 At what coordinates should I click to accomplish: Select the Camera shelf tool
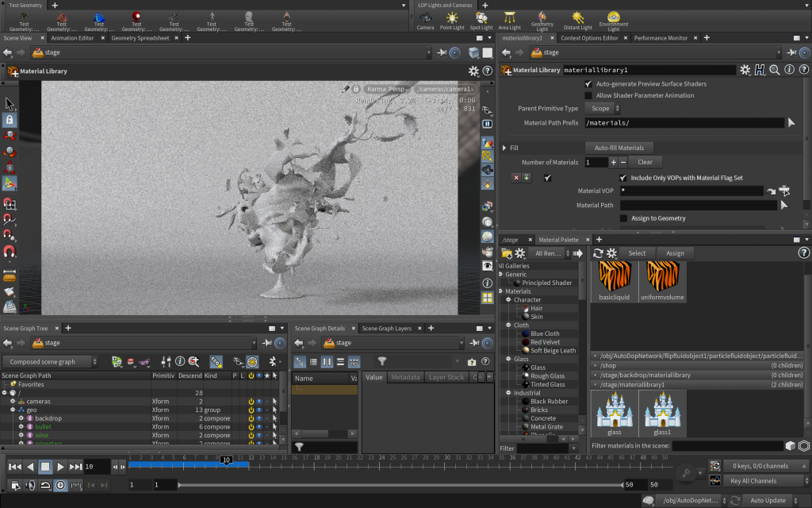tap(425, 21)
